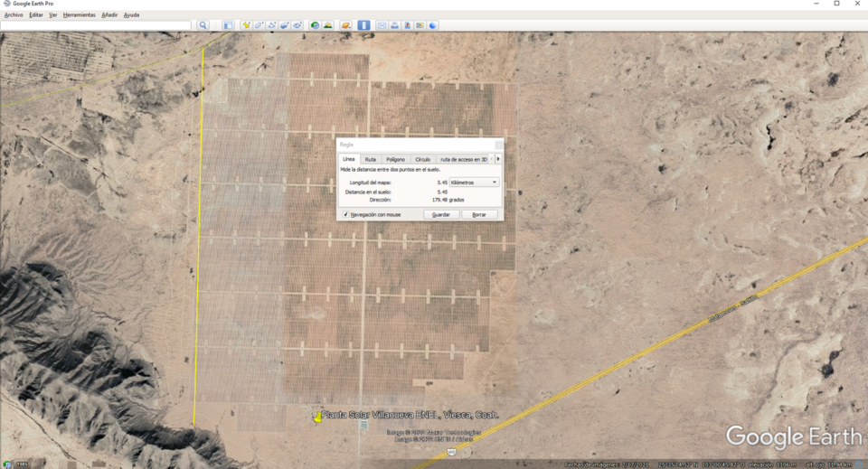868x469 pixels.
Task: Open the Herramientas menu
Action: click(79, 15)
